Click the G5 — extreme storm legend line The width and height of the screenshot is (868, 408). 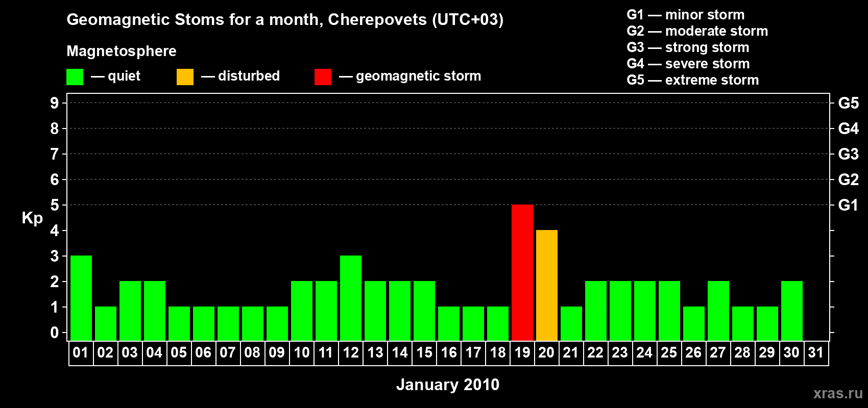[693, 80]
